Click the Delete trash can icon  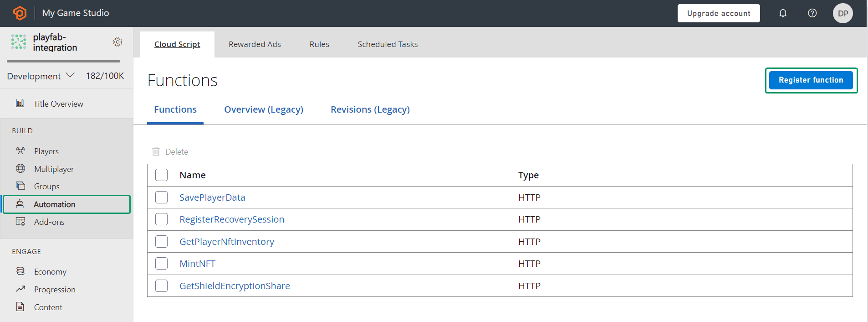[x=156, y=151]
